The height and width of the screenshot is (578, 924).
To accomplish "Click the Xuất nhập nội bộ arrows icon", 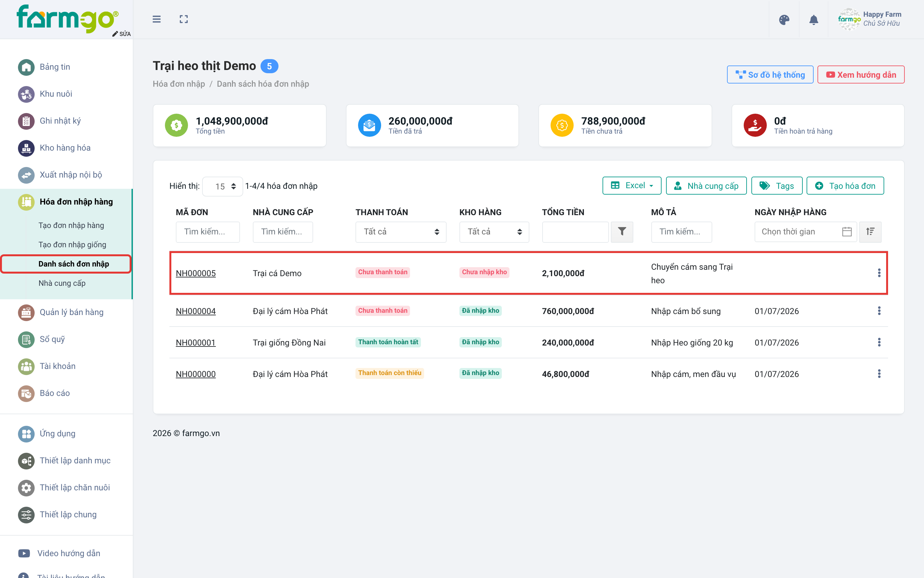I will coord(26,175).
